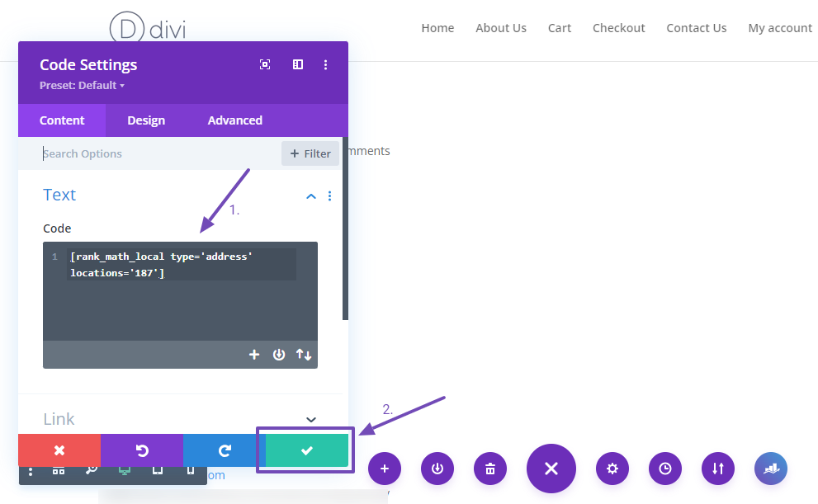
Task: Switch to the Advanced tab
Action: (x=234, y=120)
